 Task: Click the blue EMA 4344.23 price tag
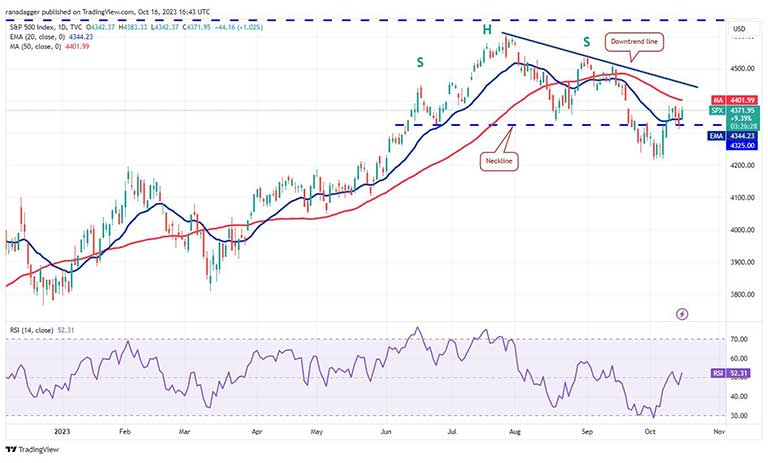[x=733, y=136]
